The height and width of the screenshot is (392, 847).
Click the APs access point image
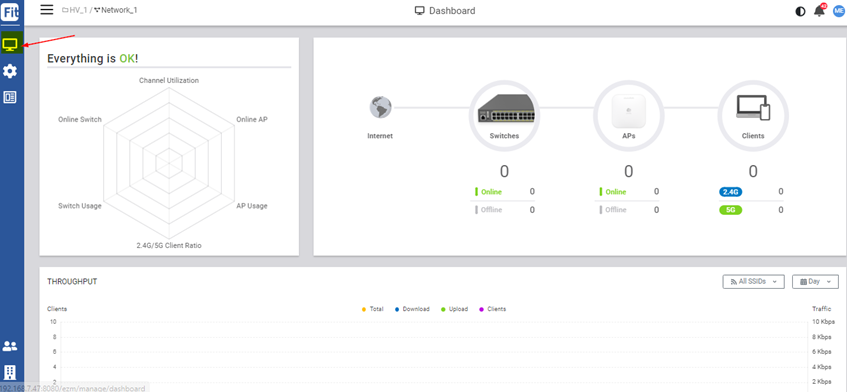[628, 111]
